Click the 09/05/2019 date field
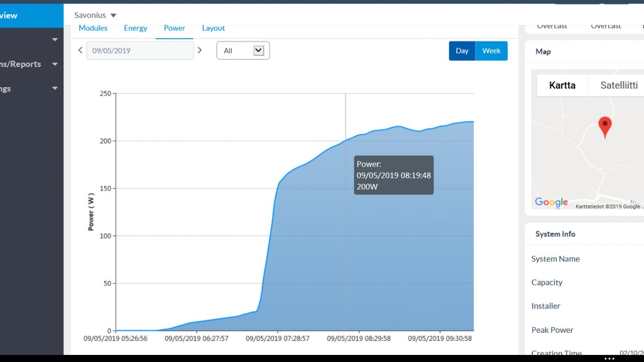Viewport: 644px width, 362px height. [x=140, y=50]
